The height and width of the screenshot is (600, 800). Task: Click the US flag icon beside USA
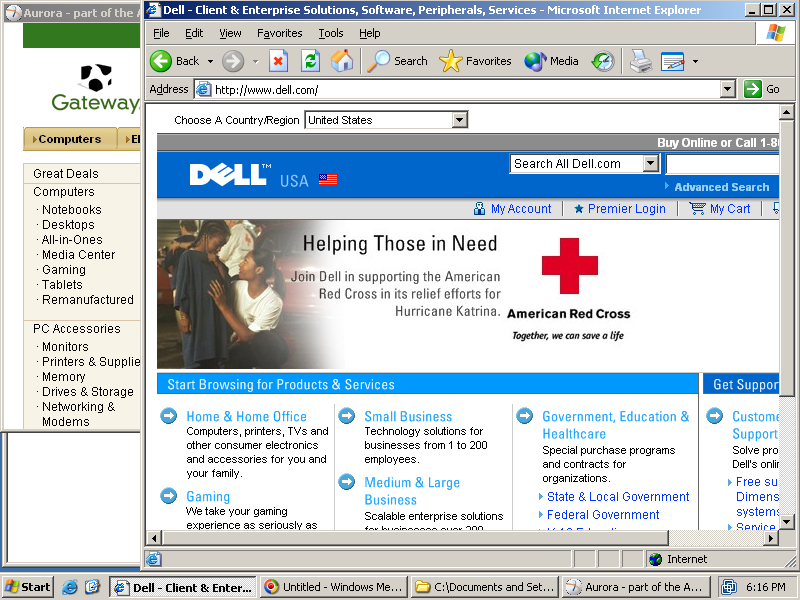point(328,180)
